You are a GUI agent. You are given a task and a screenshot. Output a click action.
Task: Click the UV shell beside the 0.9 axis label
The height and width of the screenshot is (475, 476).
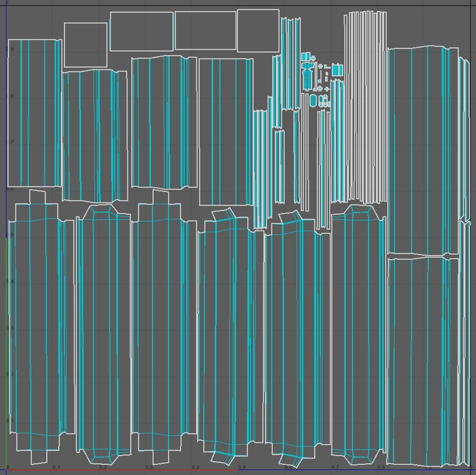(x=34, y=113)
